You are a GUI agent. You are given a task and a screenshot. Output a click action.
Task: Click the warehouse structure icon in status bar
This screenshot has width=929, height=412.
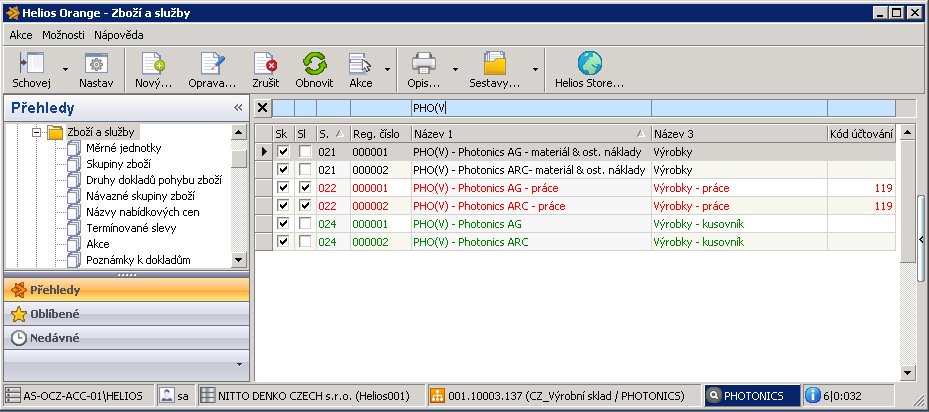tap(437, 395)
